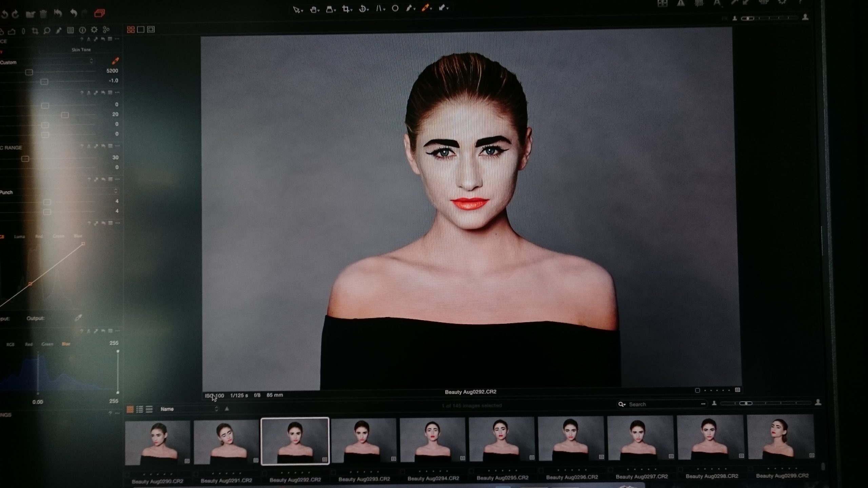The width and height of the screenshot is (868, 488).
Task: Click the ascending sort triangle button
Action: pos(227,409)
